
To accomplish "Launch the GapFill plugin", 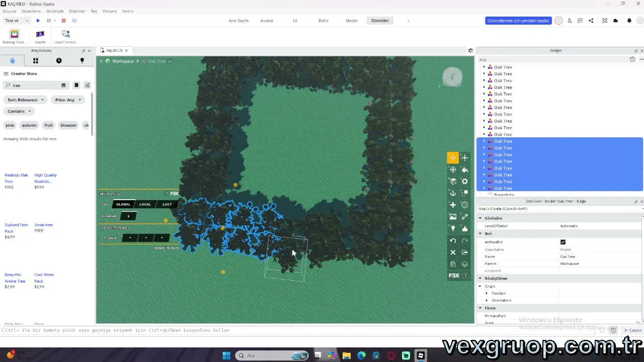I will [40, 37].
